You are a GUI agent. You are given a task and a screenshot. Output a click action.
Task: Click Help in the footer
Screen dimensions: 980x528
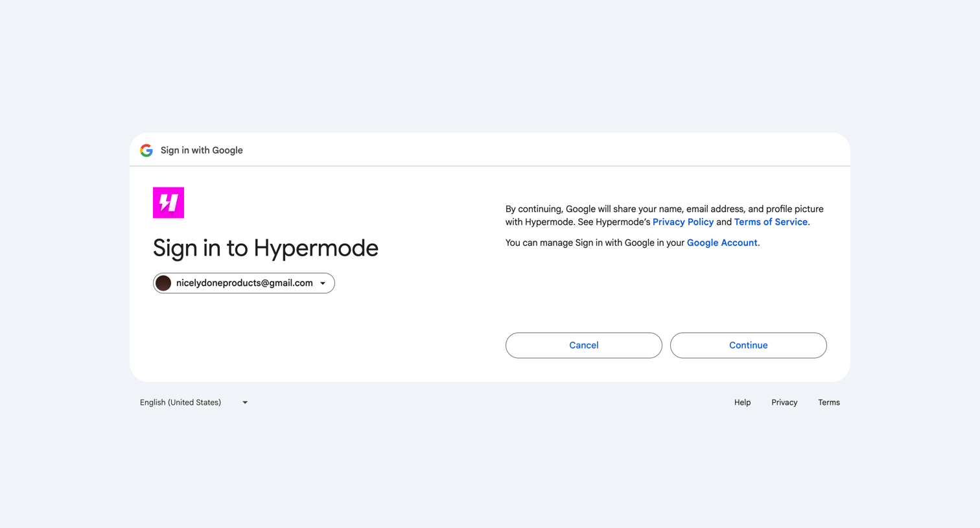[x=743, y=402]
